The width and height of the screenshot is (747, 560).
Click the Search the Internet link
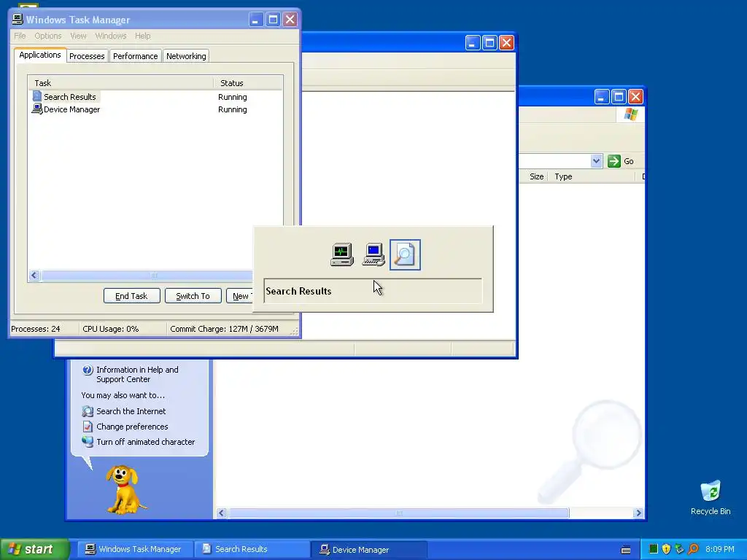coord(131,411)
